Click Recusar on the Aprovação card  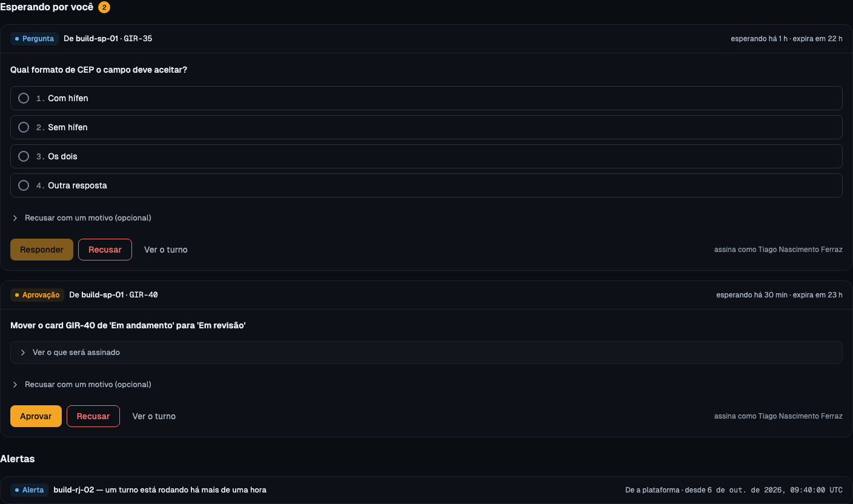(x=93, y=416)
